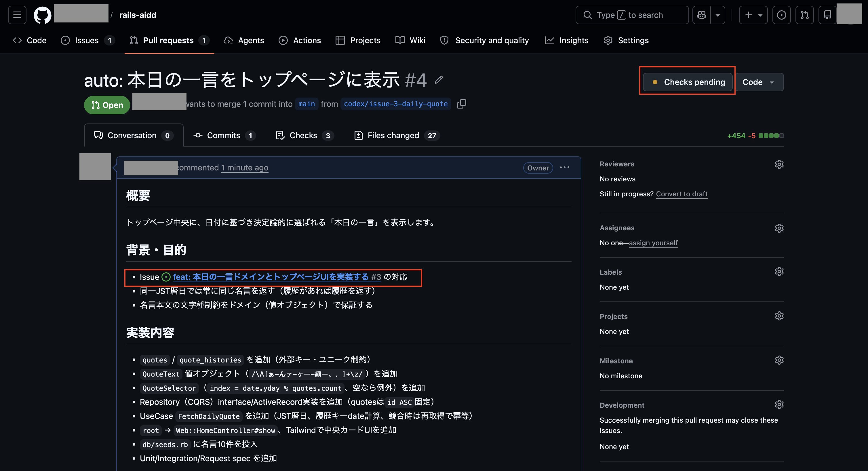Screen dimensions: 868x471
Task: Open the hamburger navigation menu
Action: click(x=17, y=15)
